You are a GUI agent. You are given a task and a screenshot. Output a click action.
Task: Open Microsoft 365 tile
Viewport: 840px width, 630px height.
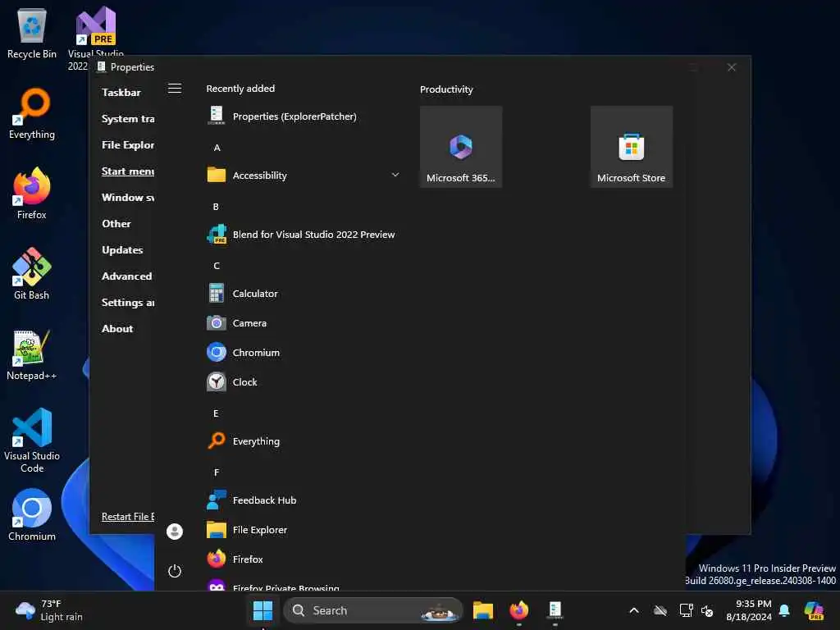click(x=461, y=147)
